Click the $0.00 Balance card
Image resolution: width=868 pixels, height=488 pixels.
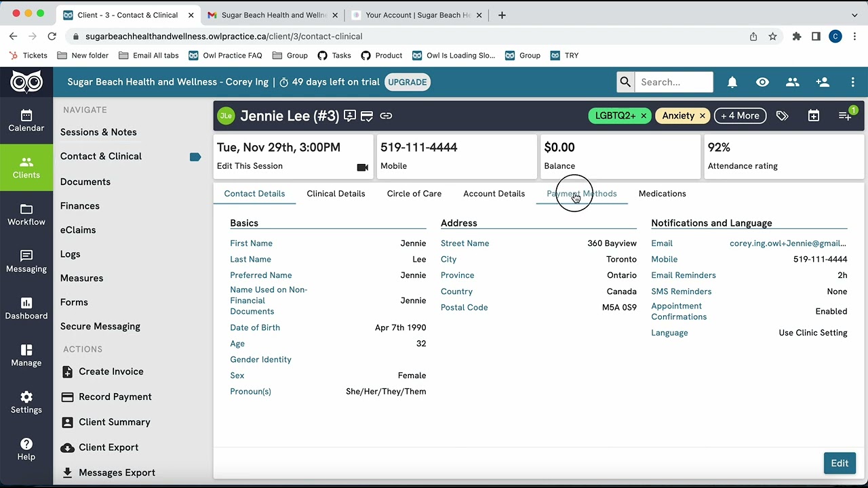click(619, 157)
